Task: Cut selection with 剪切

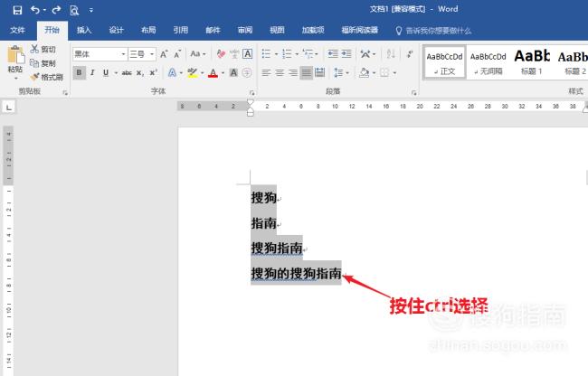Action: [43, 49]
